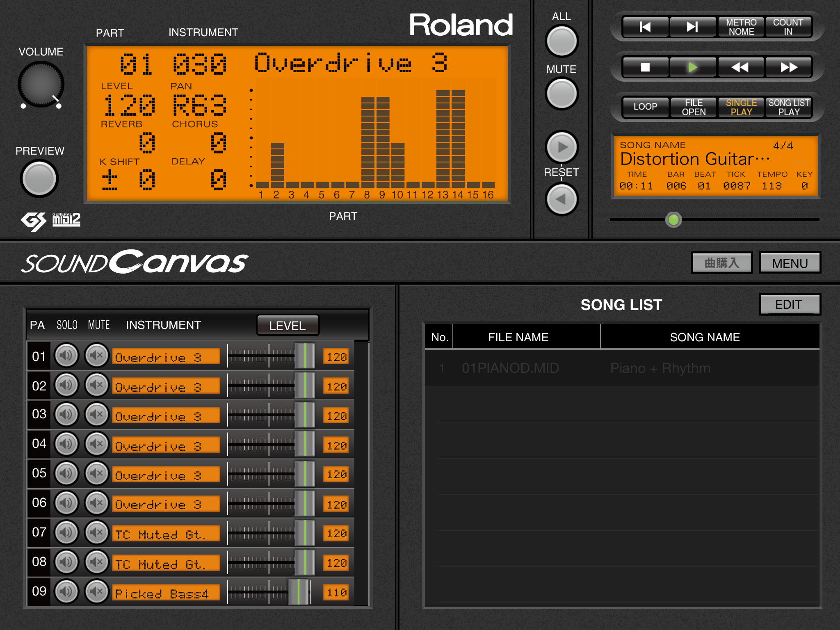Click the MUTE round button

[x=562, y=94]
